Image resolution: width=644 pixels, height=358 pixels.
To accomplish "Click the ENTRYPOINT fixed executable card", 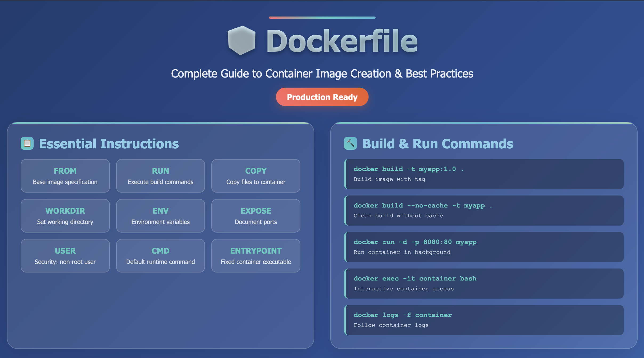I will (x=256, y=256).
